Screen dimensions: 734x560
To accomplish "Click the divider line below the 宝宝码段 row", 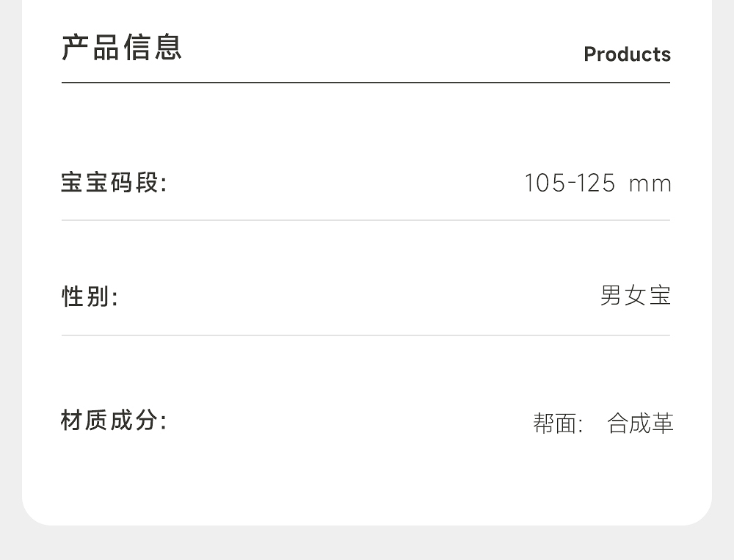I will (366, 220).
